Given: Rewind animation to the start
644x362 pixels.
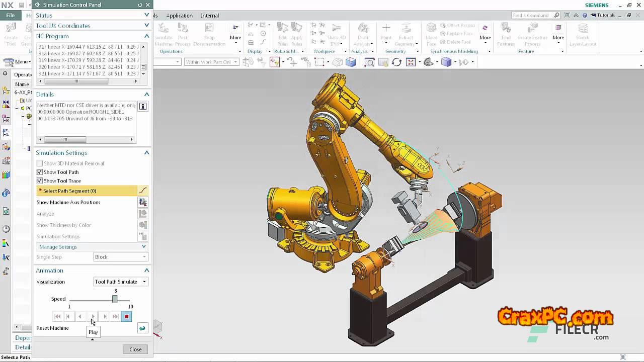Looking at the screenshot, I should [x=57, y=316].
